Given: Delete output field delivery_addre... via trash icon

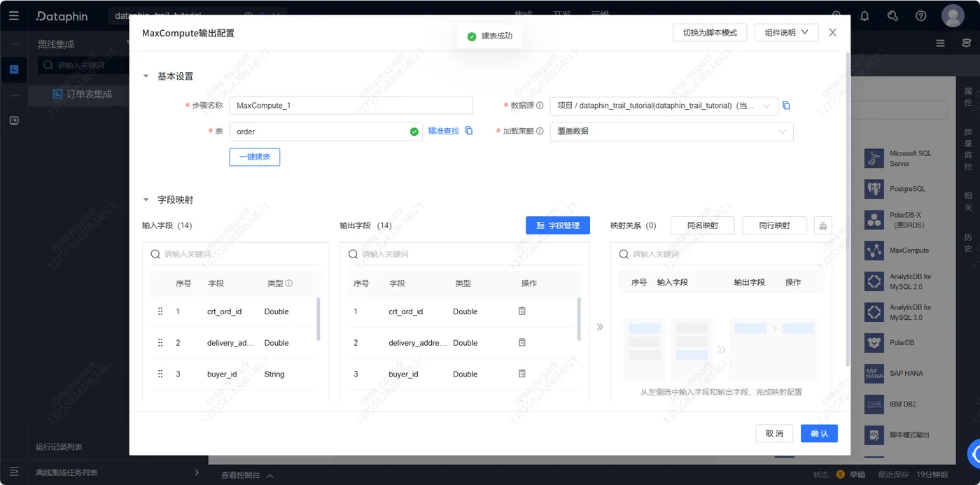Looking at the screenshot, I should (x=522, y=342).
